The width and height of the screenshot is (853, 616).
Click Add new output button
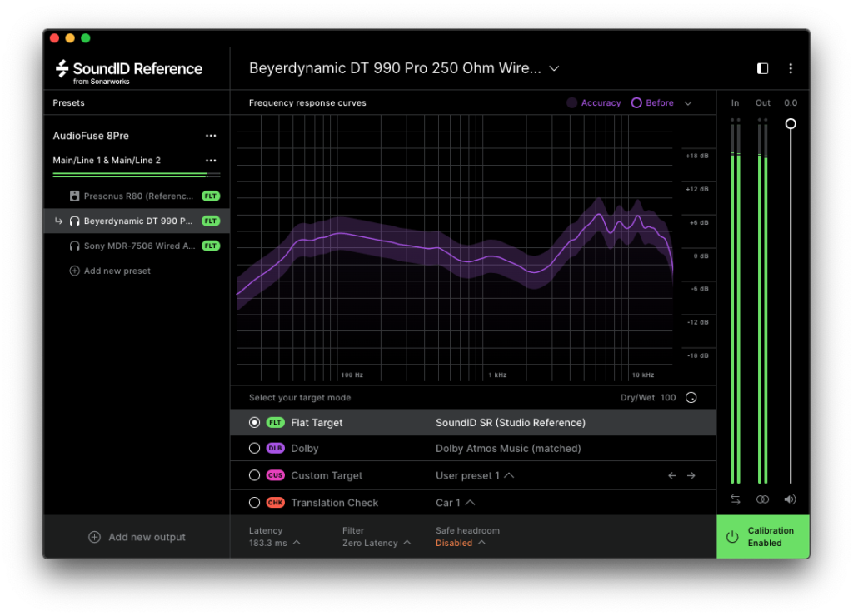point(137,537)
